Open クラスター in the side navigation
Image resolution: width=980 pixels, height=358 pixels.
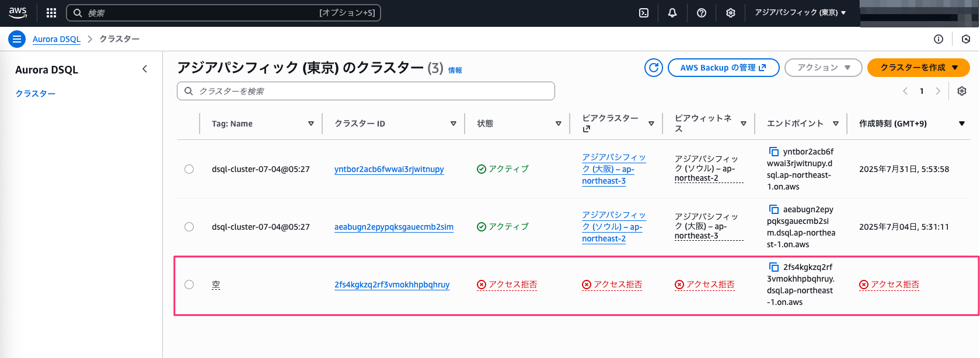point(36,93)
